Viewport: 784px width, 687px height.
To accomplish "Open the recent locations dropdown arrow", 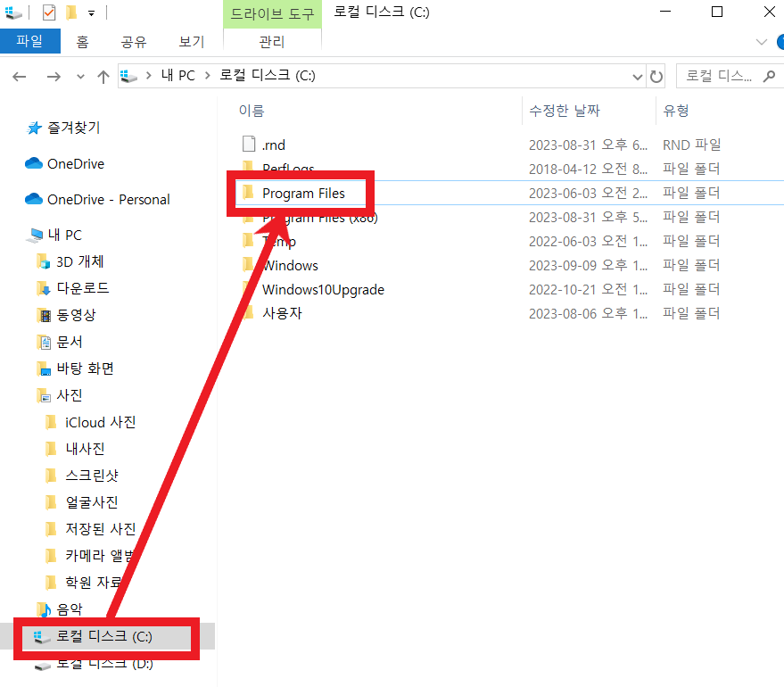I will click(80, 77).
